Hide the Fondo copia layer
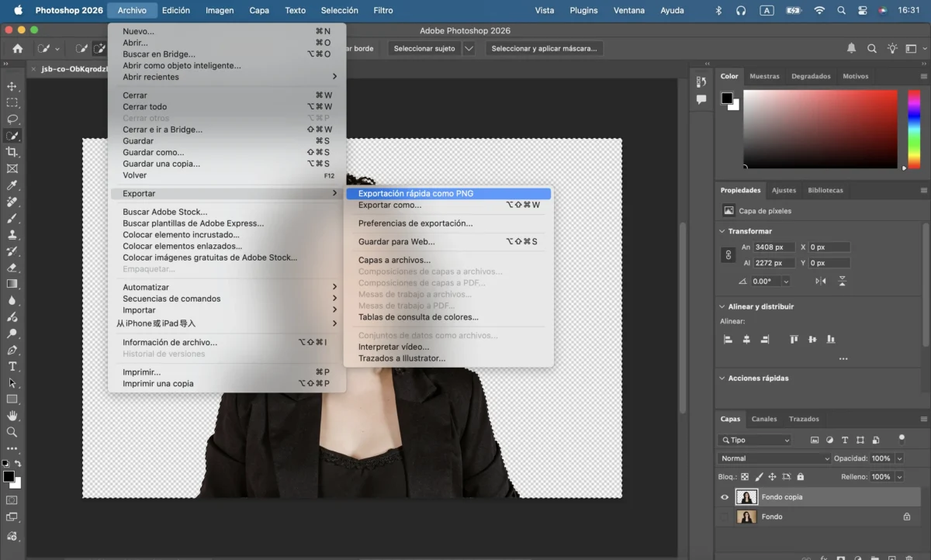 pos(725,497)
